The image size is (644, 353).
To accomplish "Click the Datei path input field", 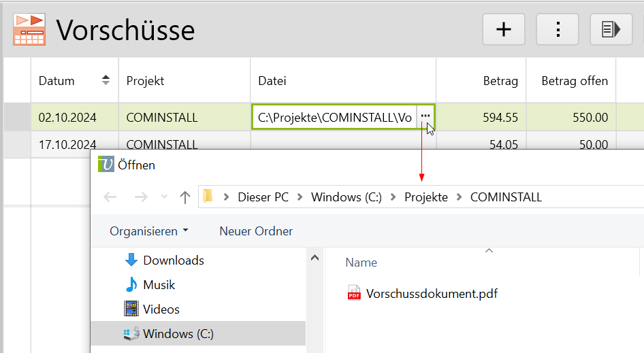I will click(x=334, y=118).
